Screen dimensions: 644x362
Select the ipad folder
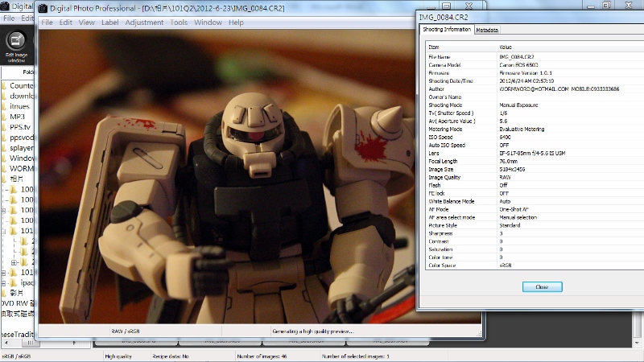pos(27,283)
